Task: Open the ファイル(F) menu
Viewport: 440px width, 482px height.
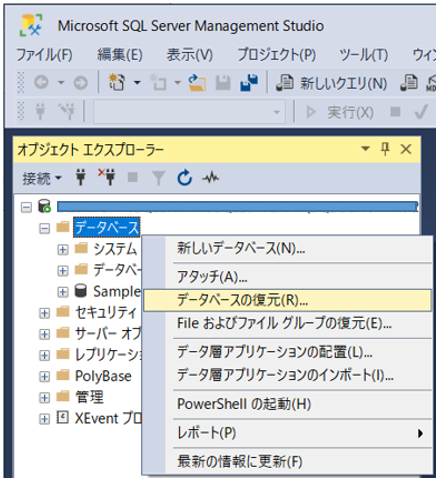Action: 44,54
